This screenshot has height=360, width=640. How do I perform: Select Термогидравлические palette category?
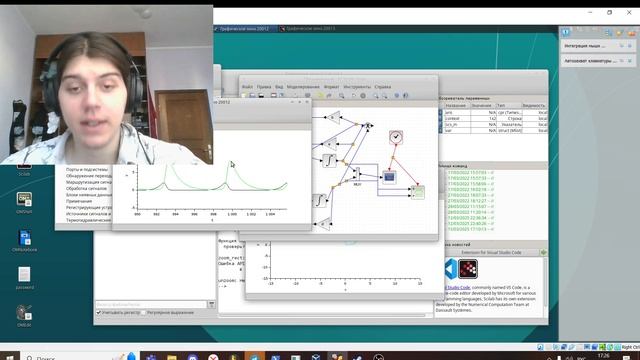coord(89,220)
